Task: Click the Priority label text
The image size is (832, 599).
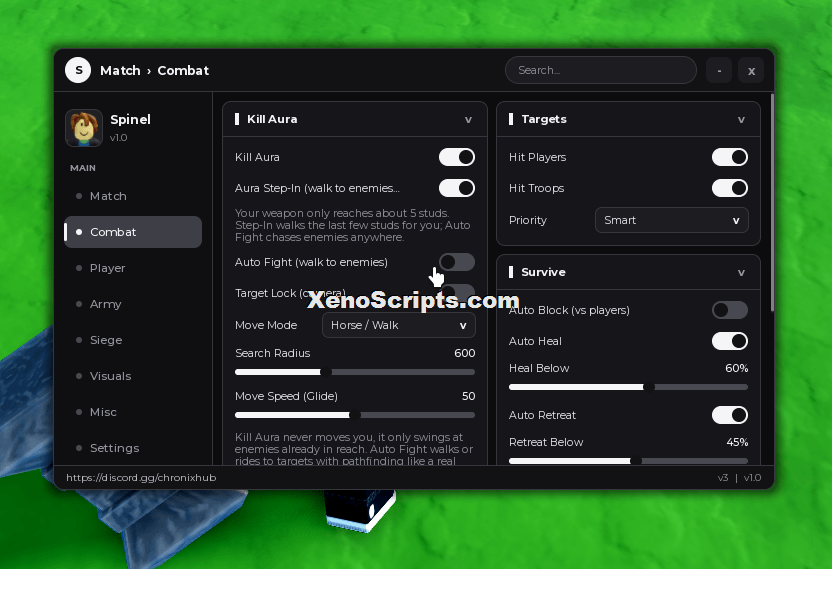Action: click(527, 220)
